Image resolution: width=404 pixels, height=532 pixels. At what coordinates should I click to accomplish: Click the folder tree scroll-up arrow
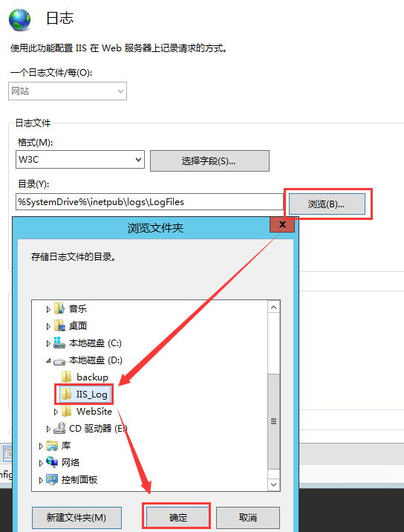click(274, 308)
